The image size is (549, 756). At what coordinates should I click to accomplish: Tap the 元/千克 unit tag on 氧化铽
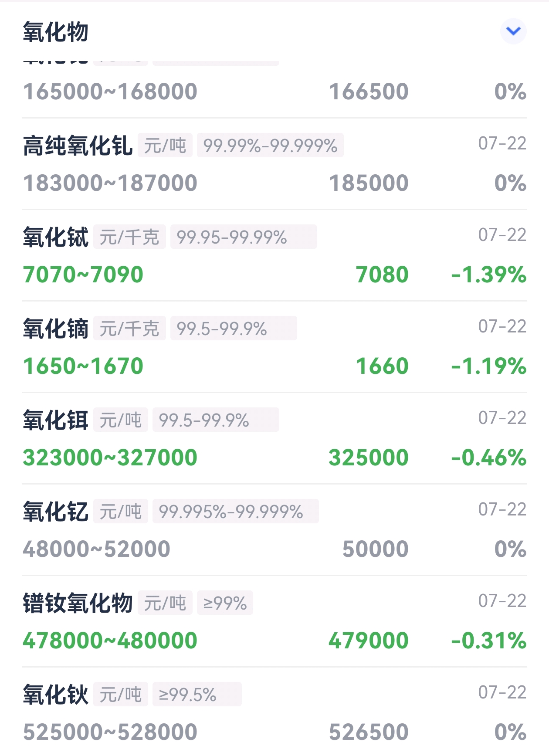tap(129, 237)
